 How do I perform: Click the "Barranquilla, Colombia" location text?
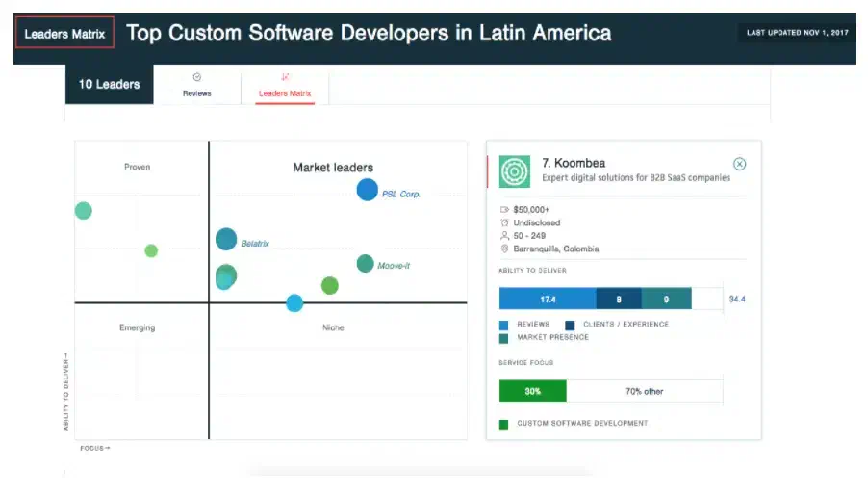(x=556, y=248)
